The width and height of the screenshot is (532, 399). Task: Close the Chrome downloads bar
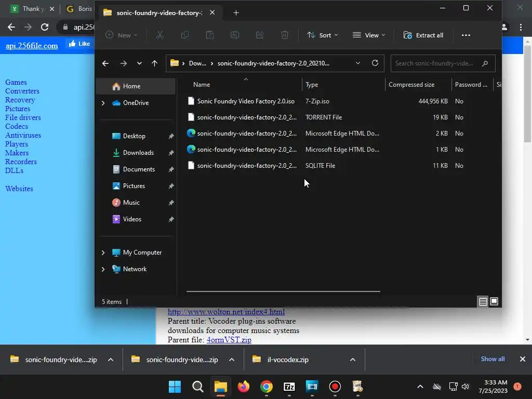pyautogui.click(x=523, y=359)
